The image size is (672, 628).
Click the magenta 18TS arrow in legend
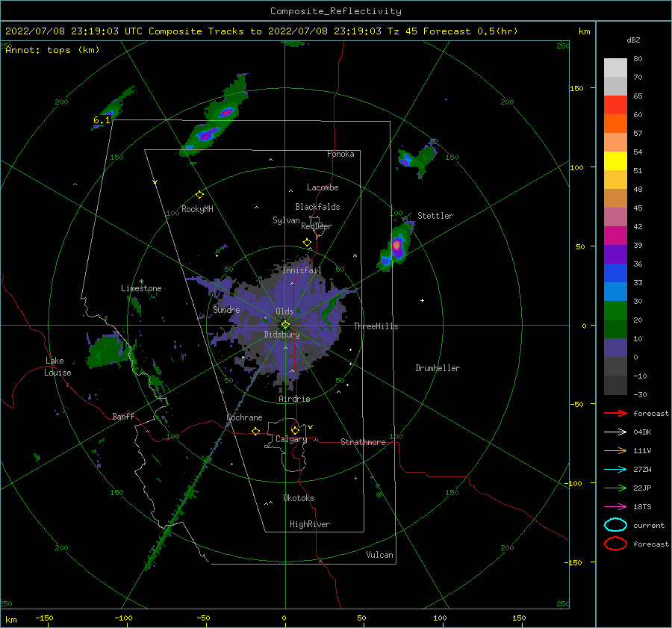(x=615, y=507)
